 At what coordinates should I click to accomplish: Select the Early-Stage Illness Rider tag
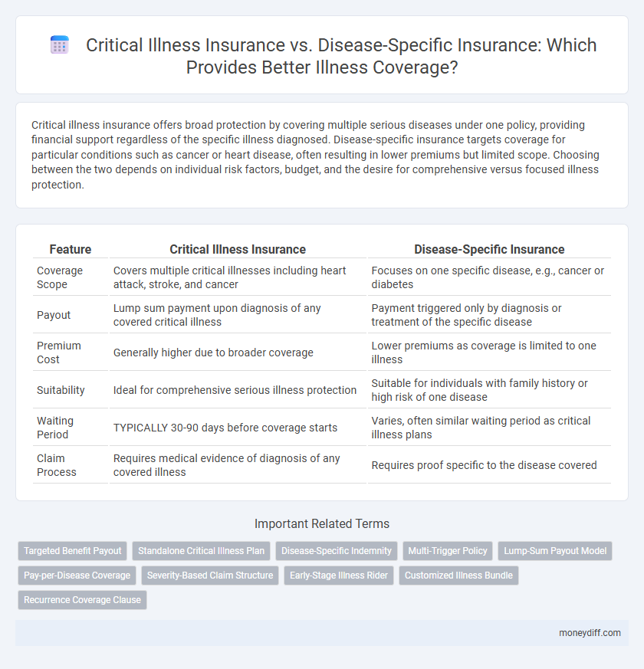coord(339,576)
